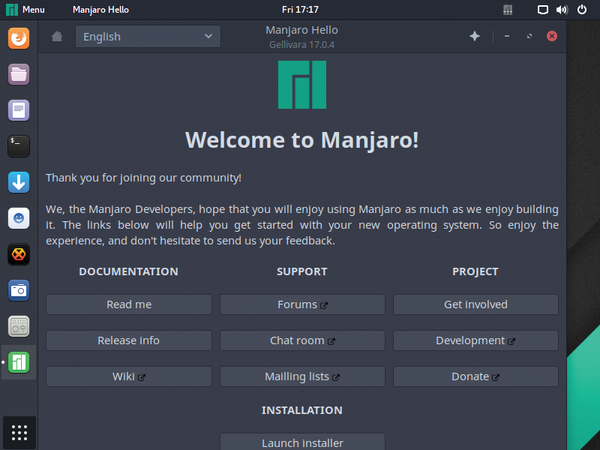
Task: Show all applications grid
Action: pos(19,433)
